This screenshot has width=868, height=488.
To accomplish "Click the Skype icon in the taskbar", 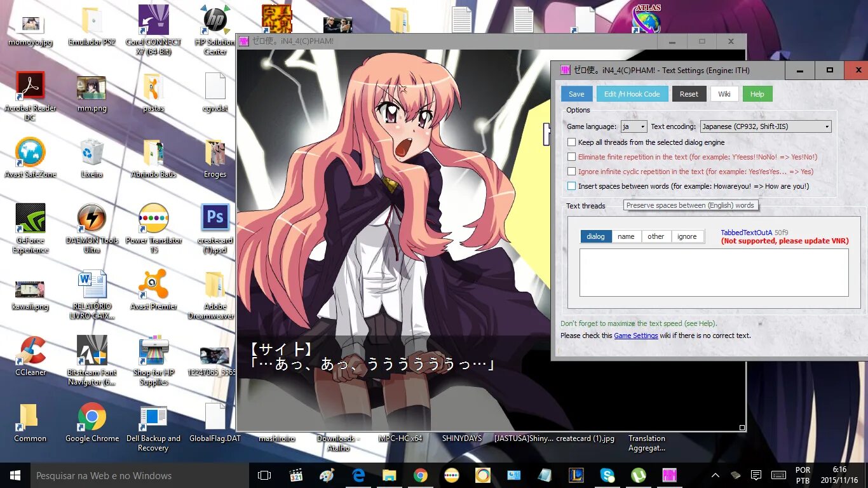I will 607,475.
